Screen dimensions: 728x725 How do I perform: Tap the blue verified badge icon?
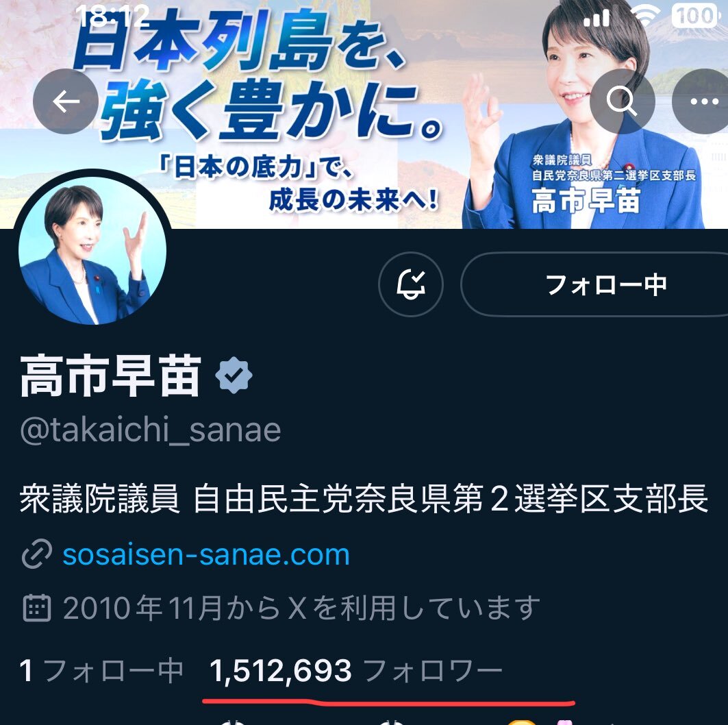pos(234,376)
